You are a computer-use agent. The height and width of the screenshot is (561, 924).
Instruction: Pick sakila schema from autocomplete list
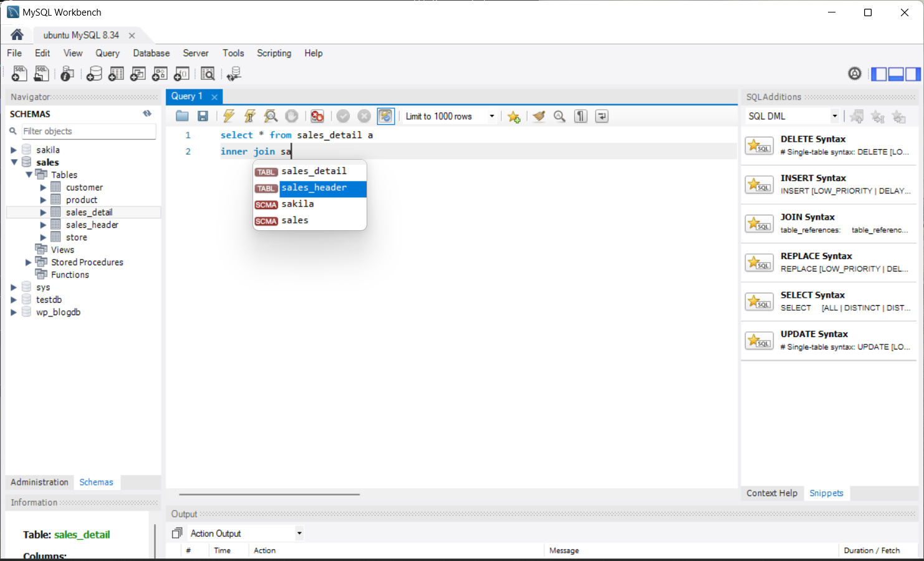pos(310,204)
